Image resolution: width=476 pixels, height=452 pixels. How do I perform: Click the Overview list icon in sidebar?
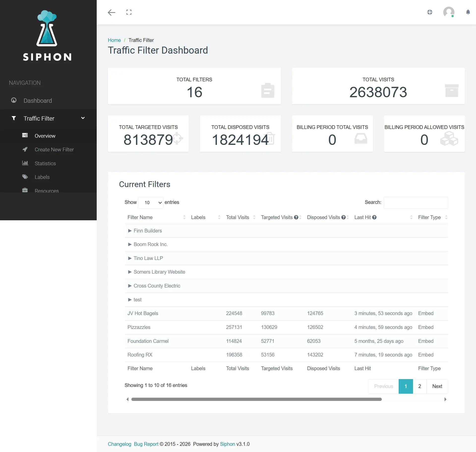click(x=25, y=135)
